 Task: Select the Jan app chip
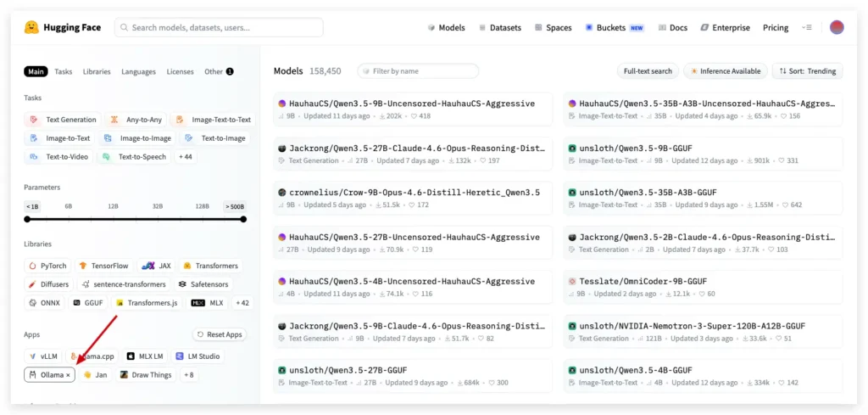[x=95, y=375]
